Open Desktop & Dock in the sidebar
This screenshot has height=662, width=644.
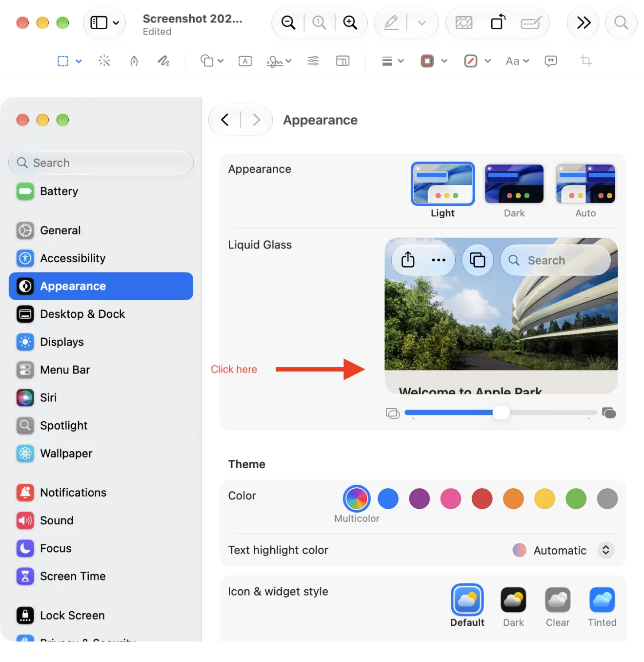click(x=101, y=314)
